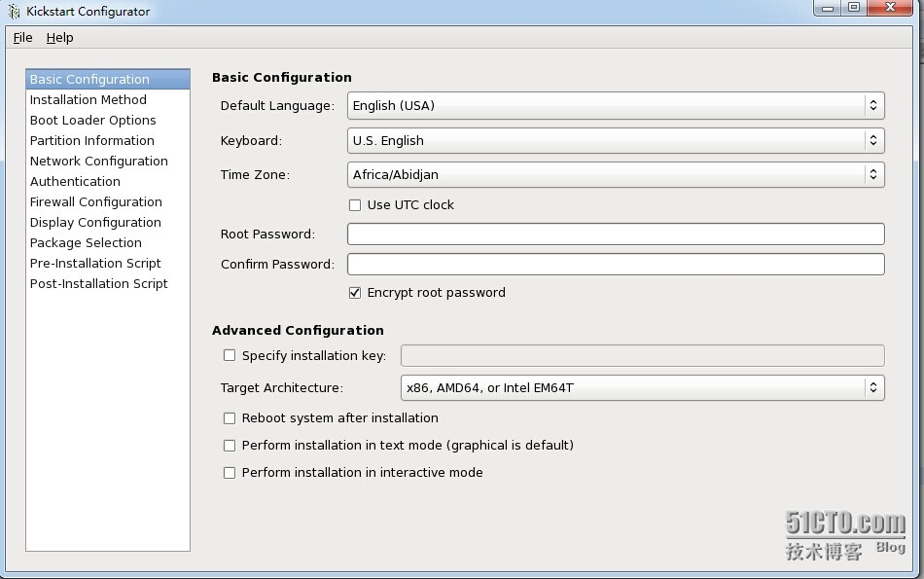The width and height of the screenshot is (924, 579).
Task: Minimize the Kickstart Configurator window
Action: pyautogui.click(x=828, y=8)
